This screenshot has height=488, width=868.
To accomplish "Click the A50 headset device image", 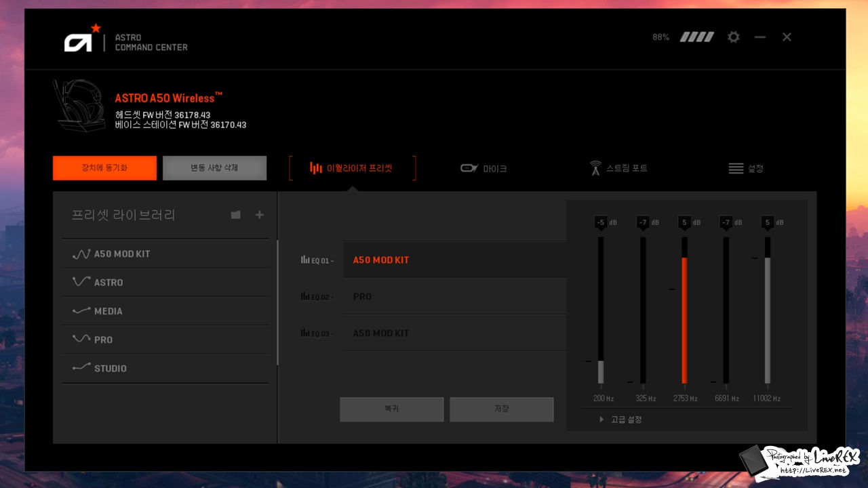I will click(x=79, y=106).
